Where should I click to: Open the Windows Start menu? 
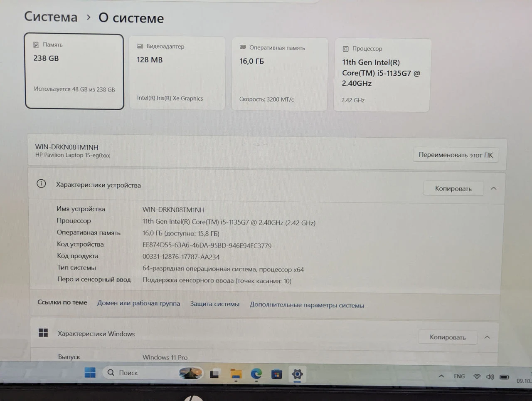coord(90,372)
